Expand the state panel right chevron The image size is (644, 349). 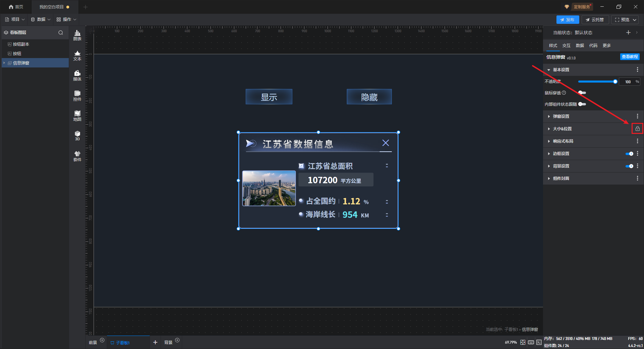pyautogui.click(x=637, y=32)
